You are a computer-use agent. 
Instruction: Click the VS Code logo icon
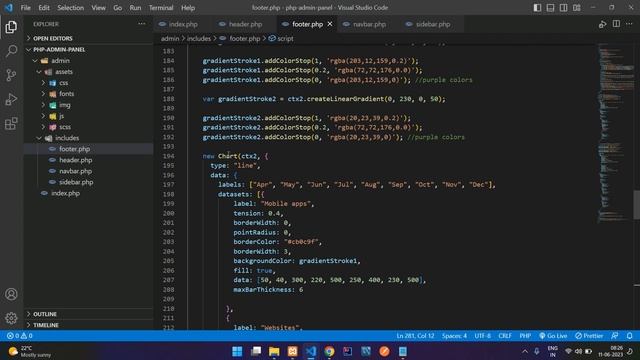point(9,7)
